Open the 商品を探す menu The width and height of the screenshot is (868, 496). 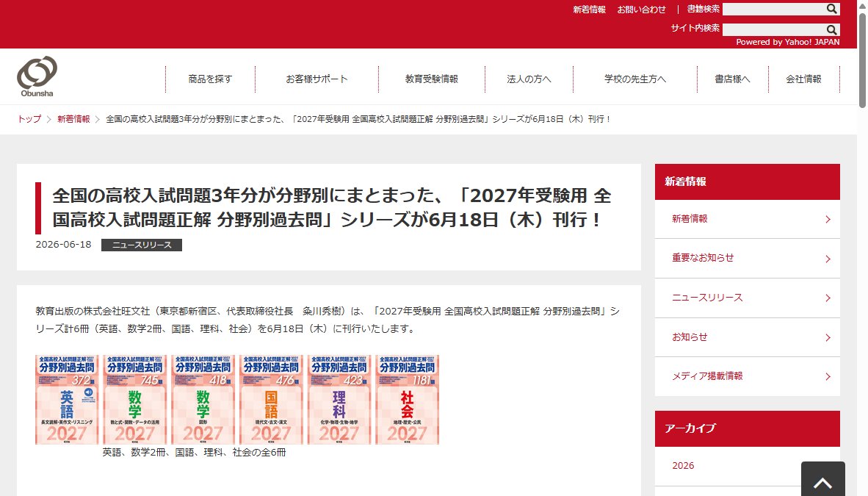(x=210, y=79)
